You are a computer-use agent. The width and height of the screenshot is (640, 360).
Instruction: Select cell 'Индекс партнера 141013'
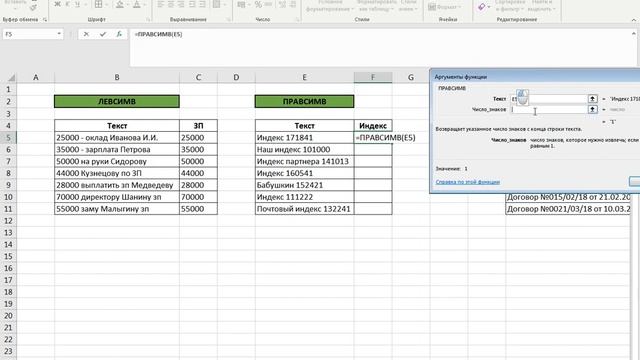point(304,161)
